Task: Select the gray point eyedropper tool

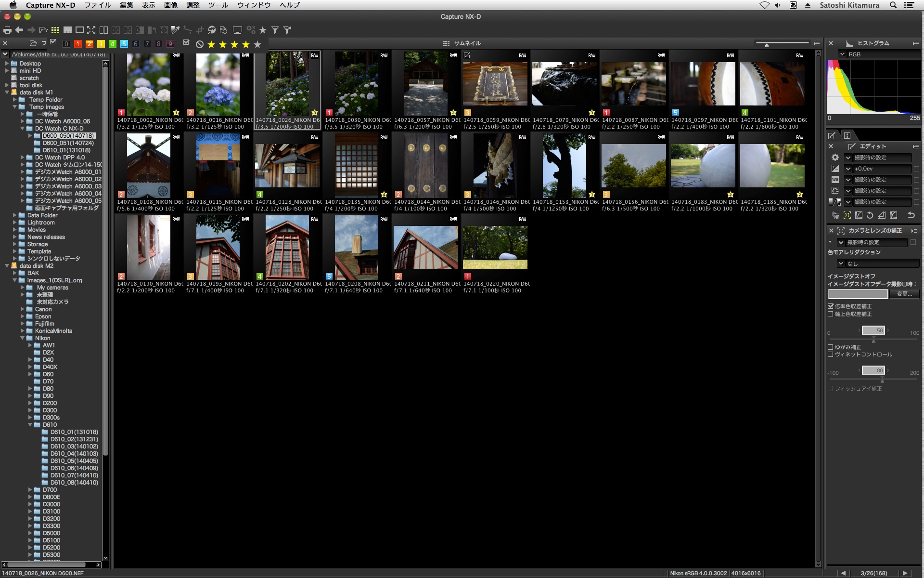Action: [x=176, y=30]
